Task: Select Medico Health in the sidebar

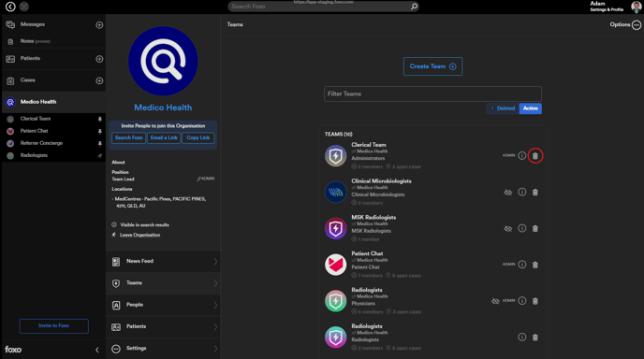Action: (x=53, y=102)
